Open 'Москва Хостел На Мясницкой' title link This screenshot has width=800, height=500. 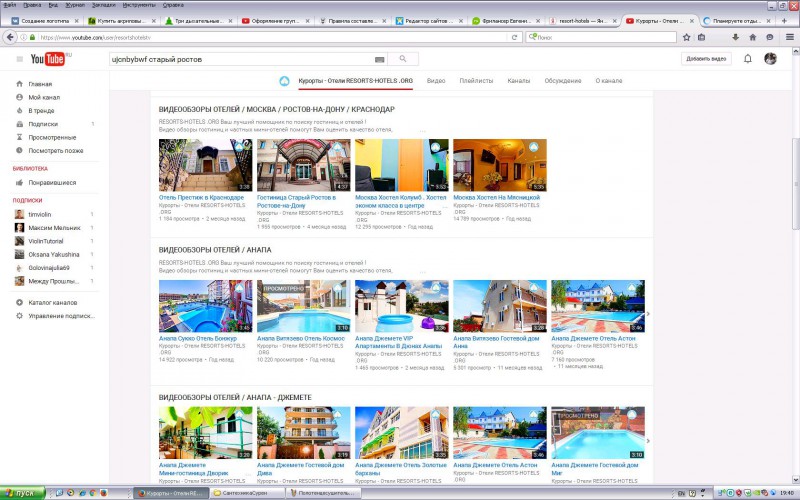click(x=496, y=197)
